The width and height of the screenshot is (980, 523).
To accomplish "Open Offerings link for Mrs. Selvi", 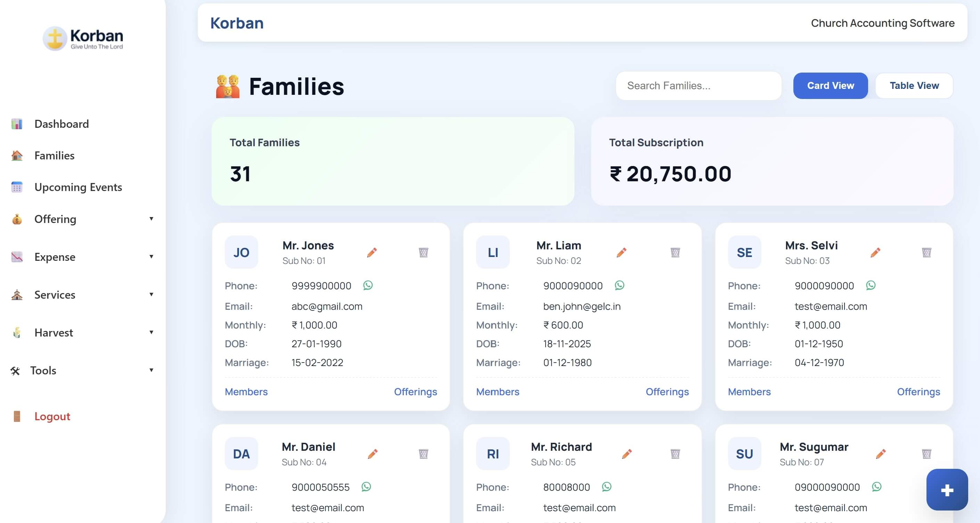I will click(x=918, y=392).
